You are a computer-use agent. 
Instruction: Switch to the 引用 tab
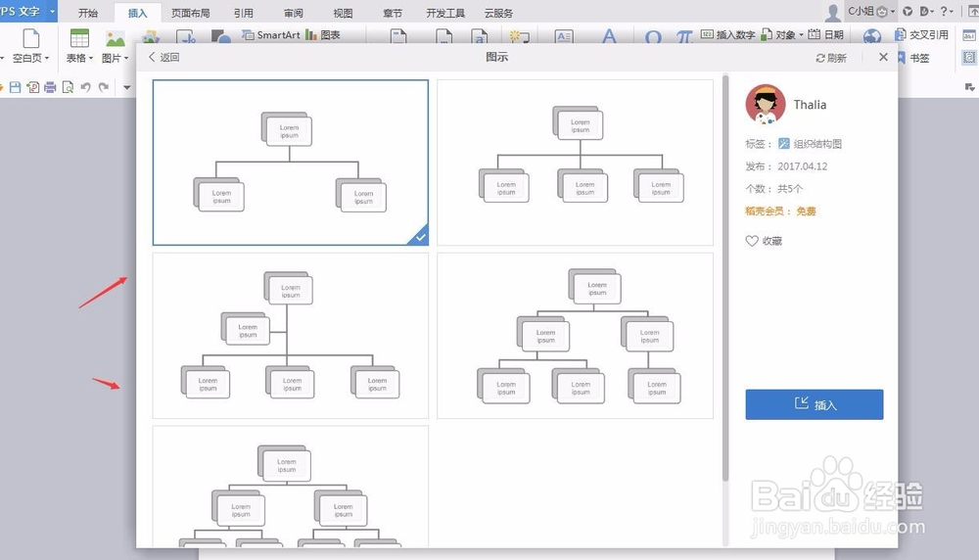click(244, 13)
